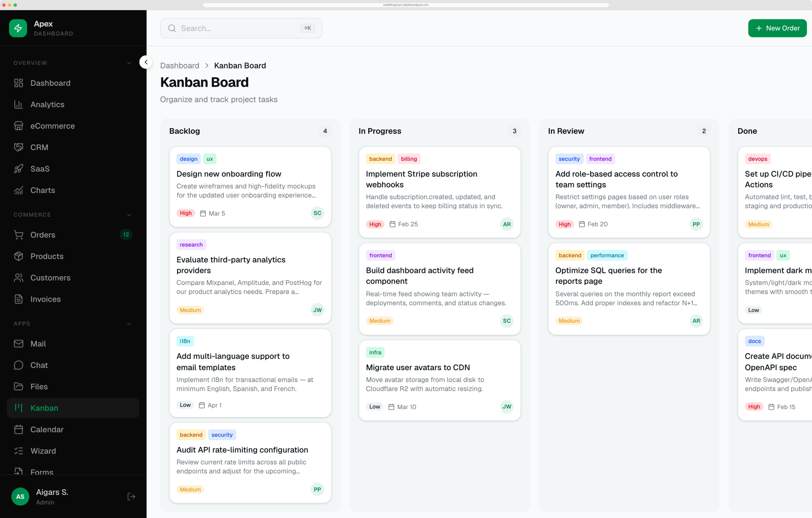The width and height of the screenshot is (812, 518).
Task: Click the Files folder icon
Action: (18, 386)
